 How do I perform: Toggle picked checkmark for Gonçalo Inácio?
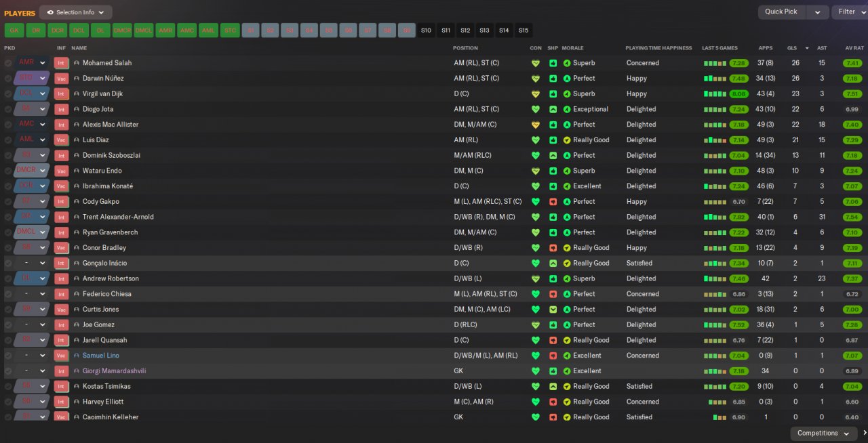point(8,263)
